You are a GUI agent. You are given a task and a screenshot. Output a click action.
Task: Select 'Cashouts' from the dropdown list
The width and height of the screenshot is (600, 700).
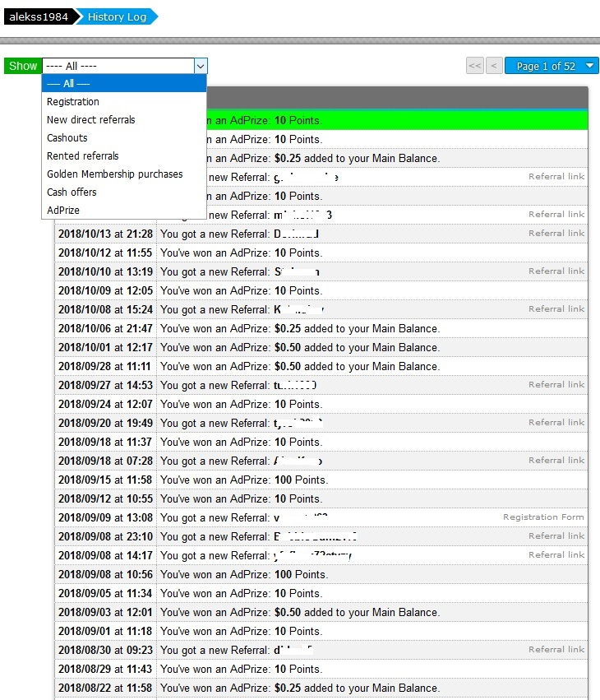67,138
